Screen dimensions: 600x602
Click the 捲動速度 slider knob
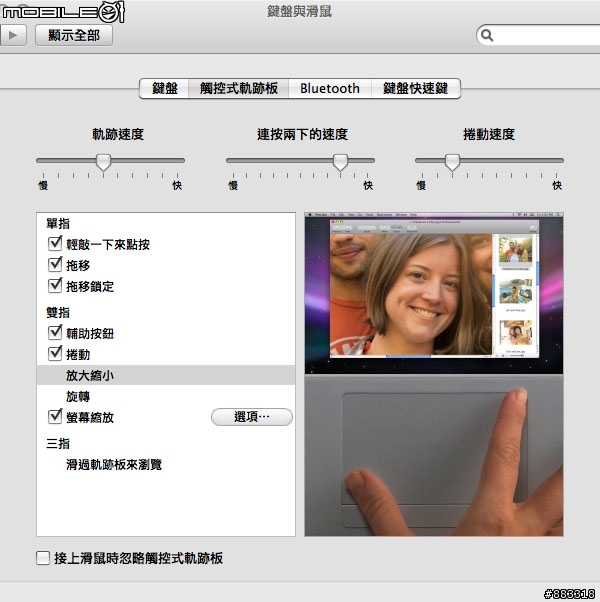(453, 162)
